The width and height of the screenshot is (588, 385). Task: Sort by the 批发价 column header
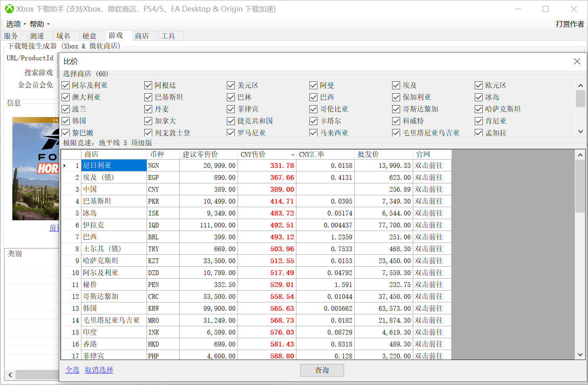tap(384, 154)
